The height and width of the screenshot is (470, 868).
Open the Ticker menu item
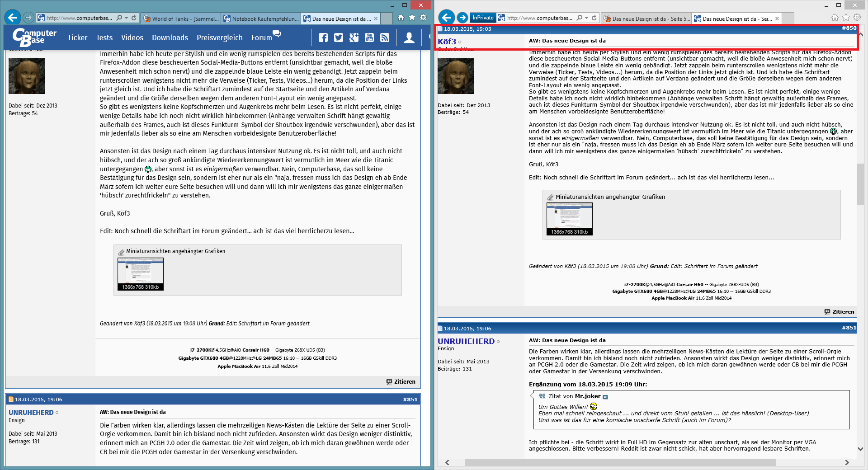77,38
